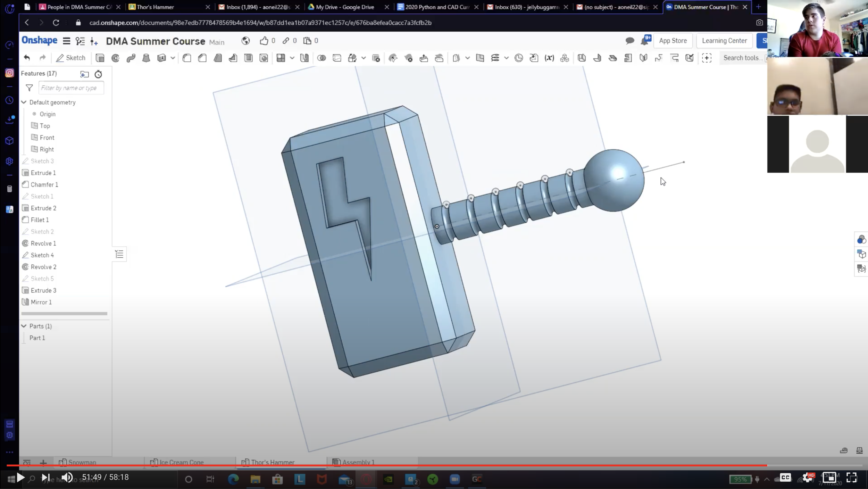Mute the video with speaker icon
The height and width of the screenshot is (489, 868).
click(67, 478)
